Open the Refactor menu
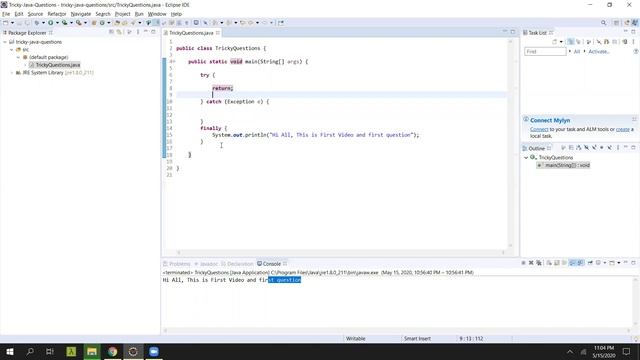The height and width of the screenshot is (360, 640). point(57,14)
